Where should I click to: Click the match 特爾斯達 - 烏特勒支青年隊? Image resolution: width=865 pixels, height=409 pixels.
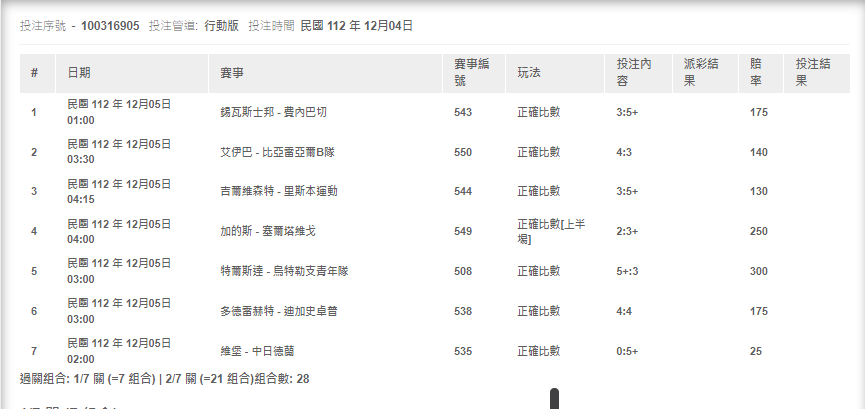pos(284,271)
